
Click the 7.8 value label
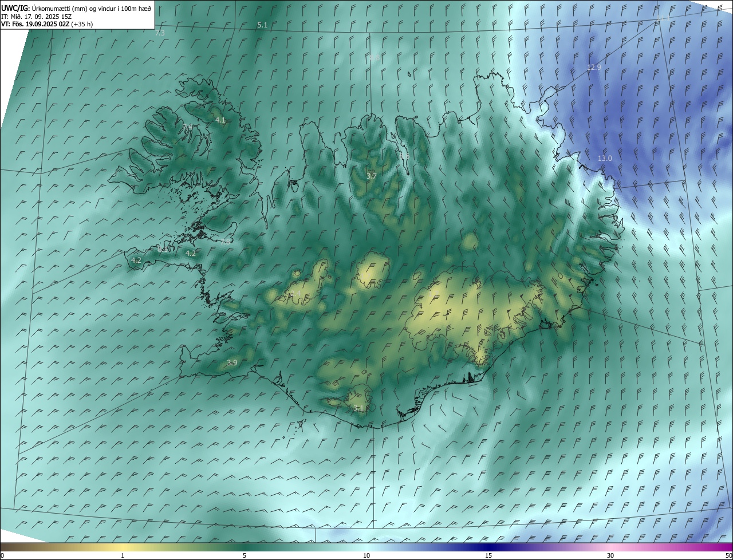click(x=226, y=242)
